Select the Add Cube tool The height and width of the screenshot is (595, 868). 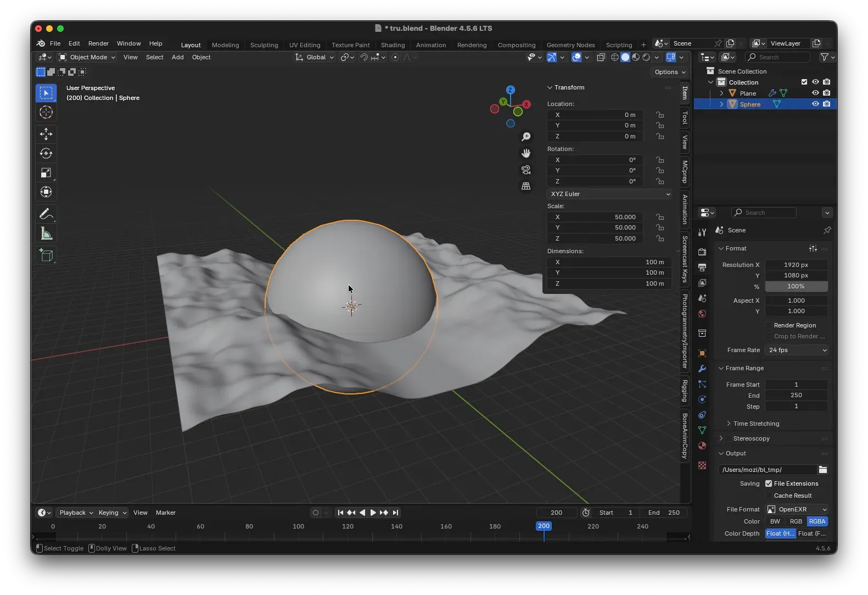click(x=46, y=255)
